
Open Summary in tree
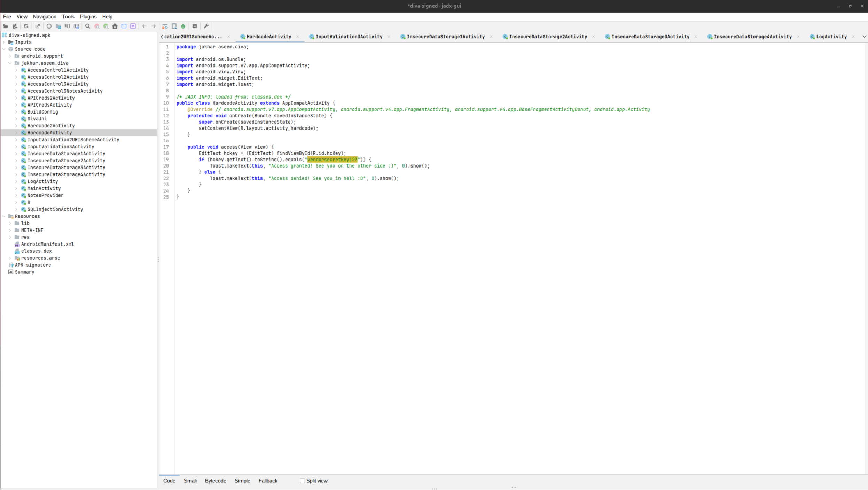pos(24,272)
